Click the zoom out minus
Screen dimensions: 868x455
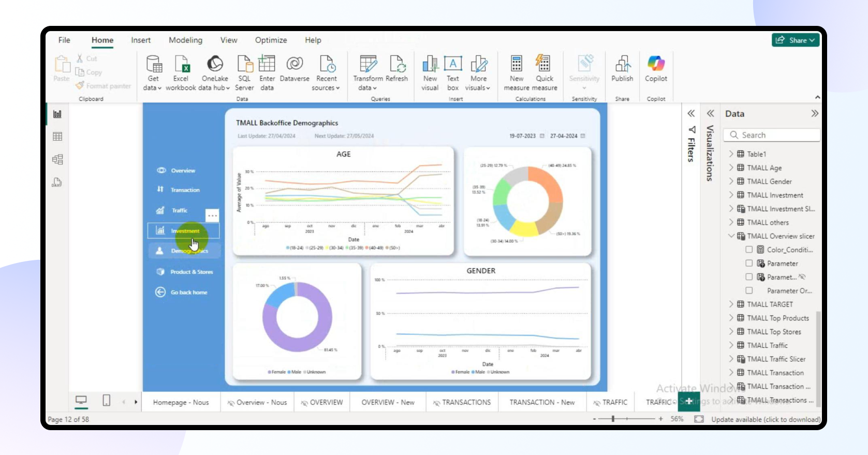[x=595, y=419]
